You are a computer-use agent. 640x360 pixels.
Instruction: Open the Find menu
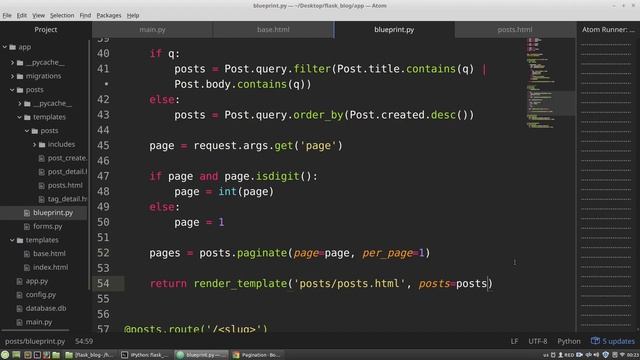point(85,16)
